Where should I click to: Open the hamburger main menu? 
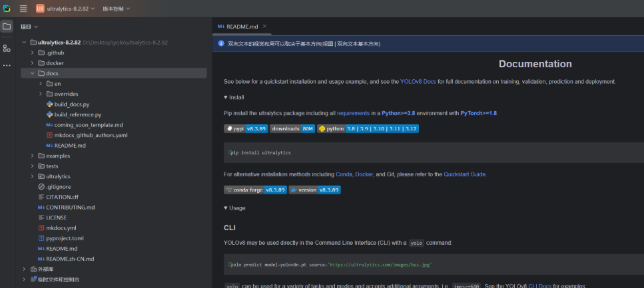coord(23,9)
